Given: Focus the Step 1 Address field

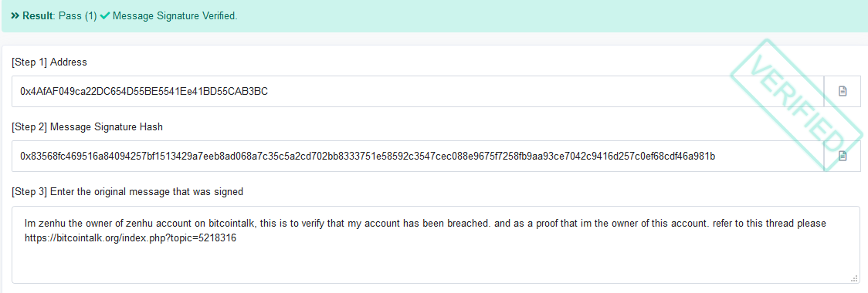Looking at the screenshot, I should 418,91.
